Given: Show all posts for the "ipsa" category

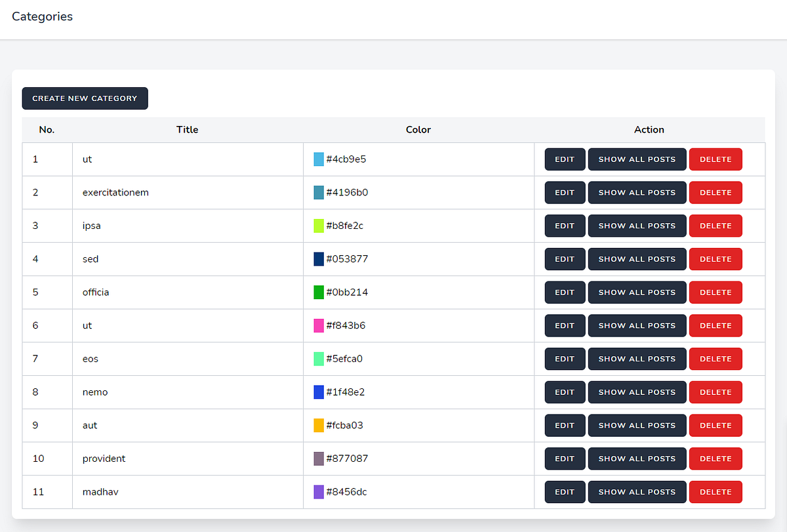Looking at the screenshot, I should [x=637, y=226].
